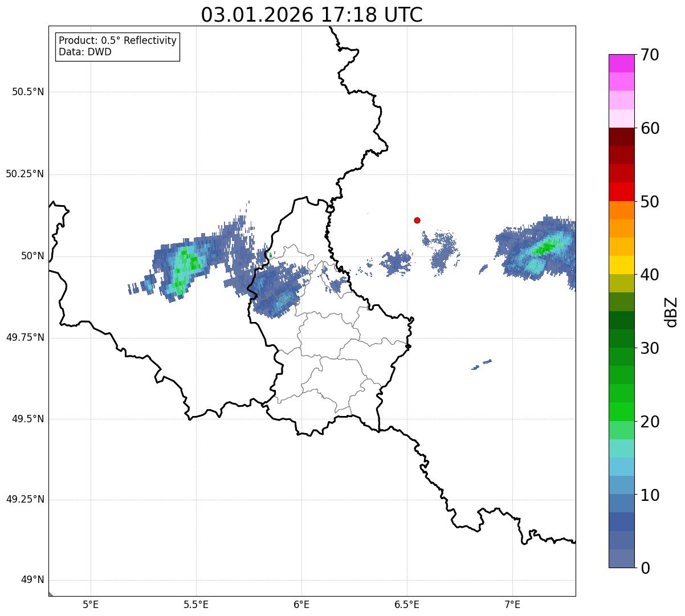The width and height of the screenshot is (685, 616).
Task: Click the 6.5°E longitude label
Action: [407, 605]
